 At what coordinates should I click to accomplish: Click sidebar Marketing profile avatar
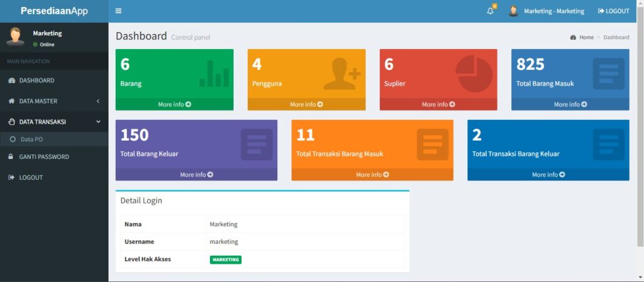15,36
